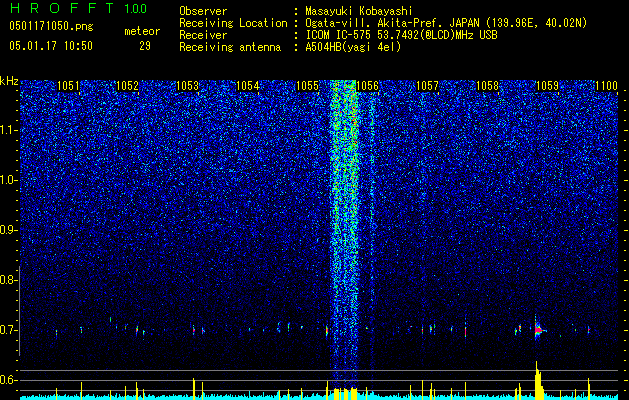The height and width of the screenshot is (400, 629).
Task: Click the 1057 time marker
Action: (427, 86)
